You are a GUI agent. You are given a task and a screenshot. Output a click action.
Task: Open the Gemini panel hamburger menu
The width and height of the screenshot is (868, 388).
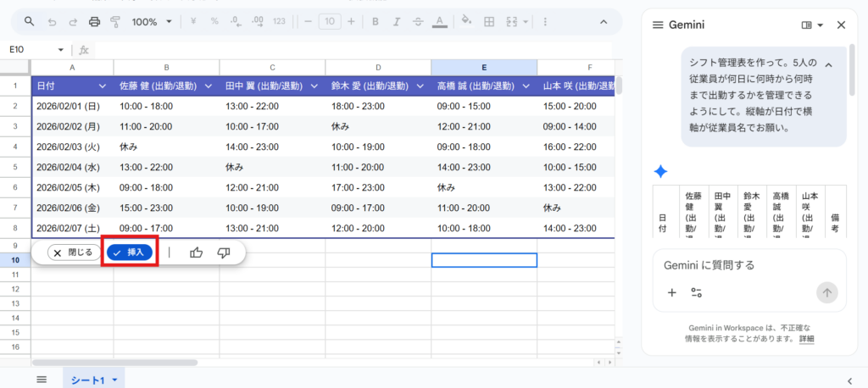[x=658, y=25]
